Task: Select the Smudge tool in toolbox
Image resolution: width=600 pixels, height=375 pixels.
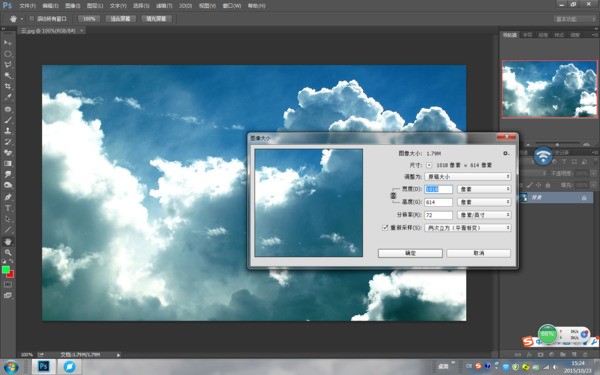Action: click(8, 174)
